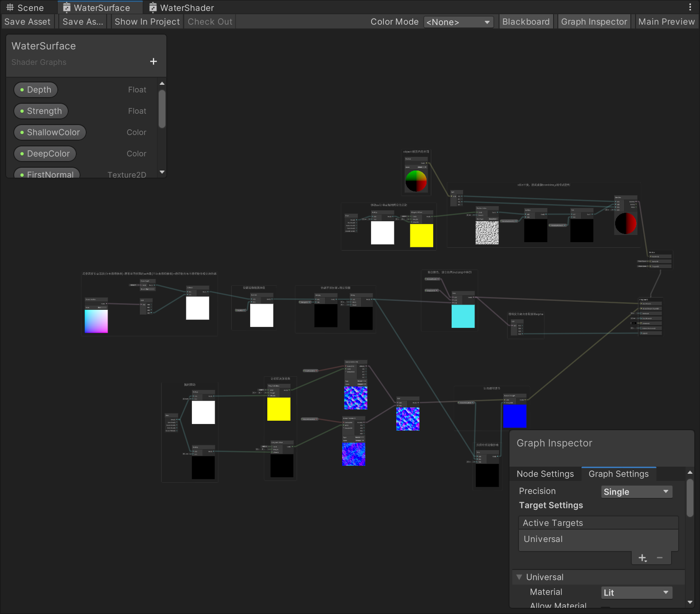This screenshot has width=700, height=614.
Task: Switch to the WaterSurface tab
Action: [x=100, y=8]
